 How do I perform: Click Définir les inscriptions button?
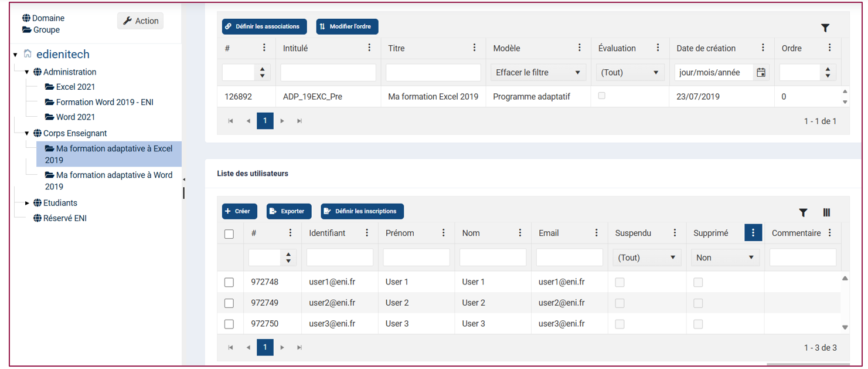point(362,211)
